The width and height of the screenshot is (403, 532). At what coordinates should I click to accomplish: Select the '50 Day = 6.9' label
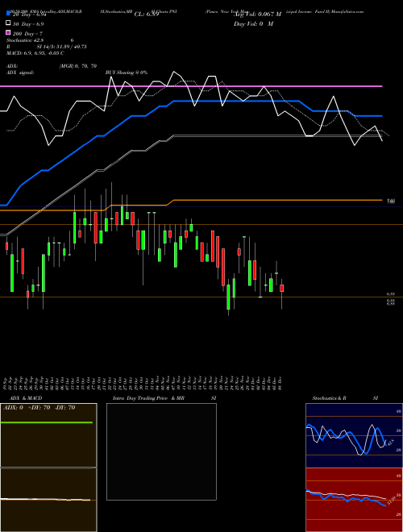point(28,24)
